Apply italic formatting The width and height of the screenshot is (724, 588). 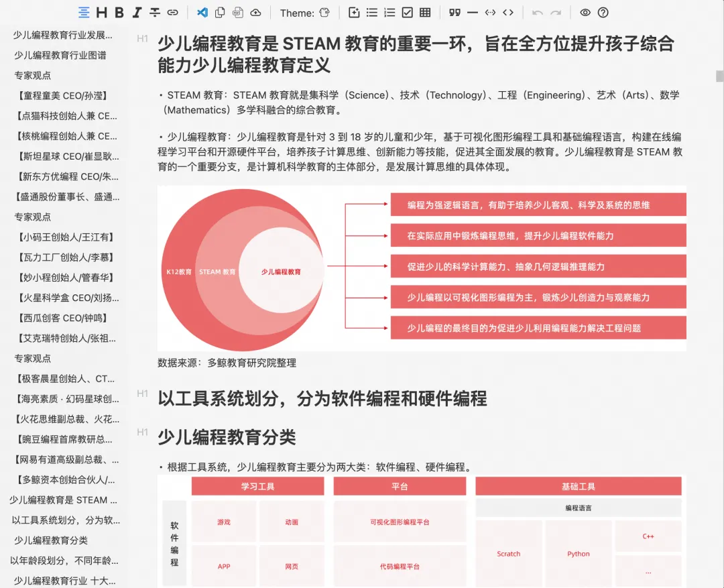[137, 13]
